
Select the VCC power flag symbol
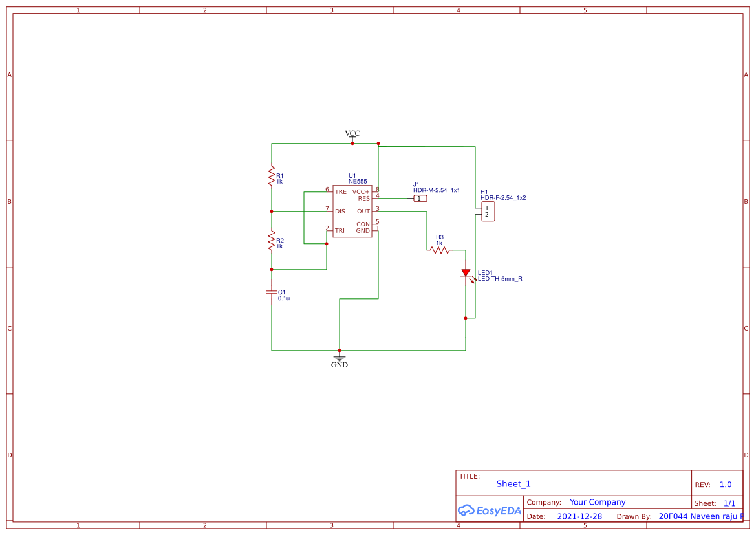click(x=351, y=135)
